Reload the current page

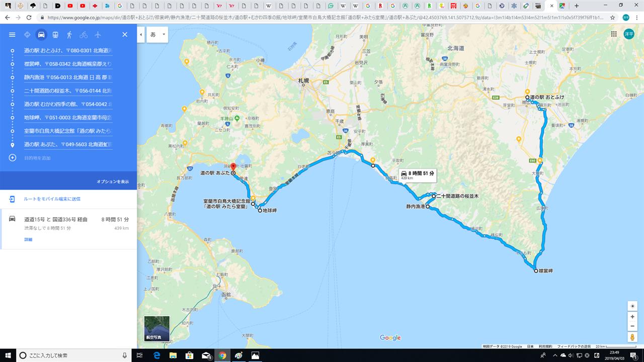tap(29, 17)
